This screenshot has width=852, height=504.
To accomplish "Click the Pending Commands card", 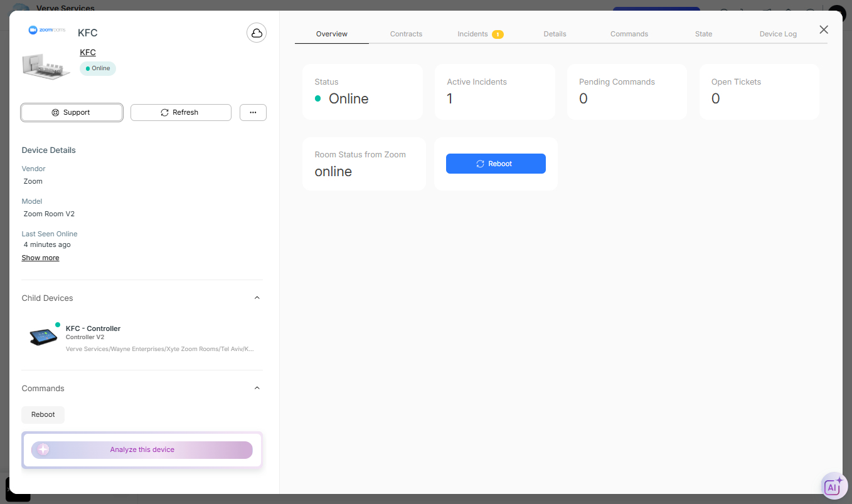I will 627,92.
